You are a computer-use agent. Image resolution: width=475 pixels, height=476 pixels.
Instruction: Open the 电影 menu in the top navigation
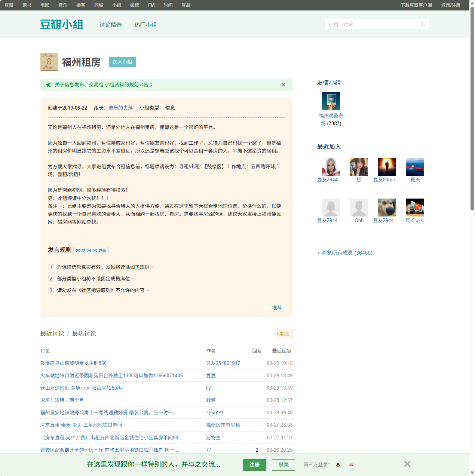(45, 5)
